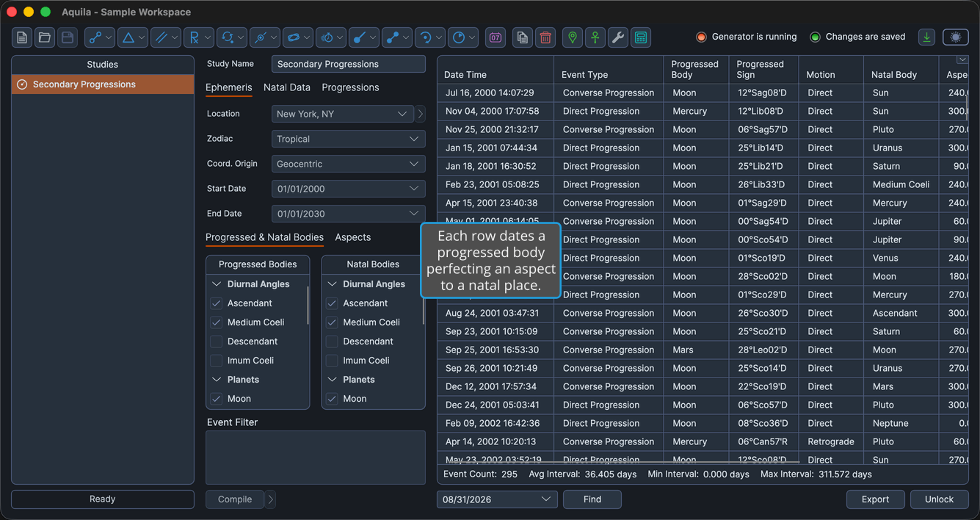Click the teal calculator icon
Screen dimensions: 980x520
click(x=641, y=37)
